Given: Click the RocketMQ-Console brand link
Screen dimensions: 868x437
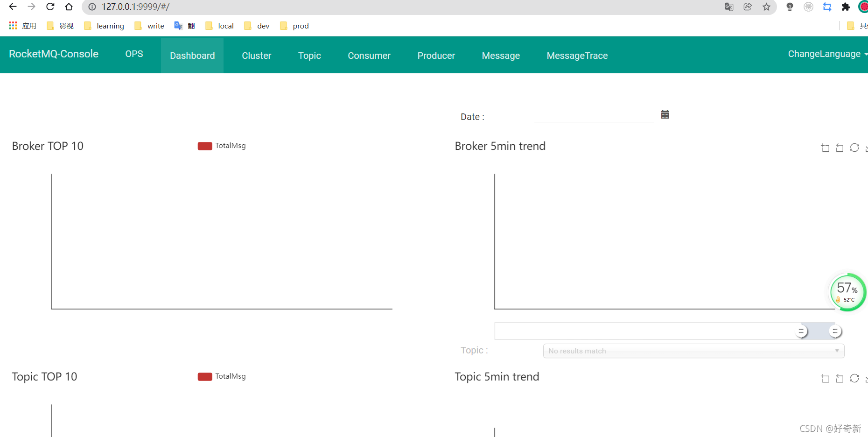Looking at the screenshot, I should [x=54, y=54].
